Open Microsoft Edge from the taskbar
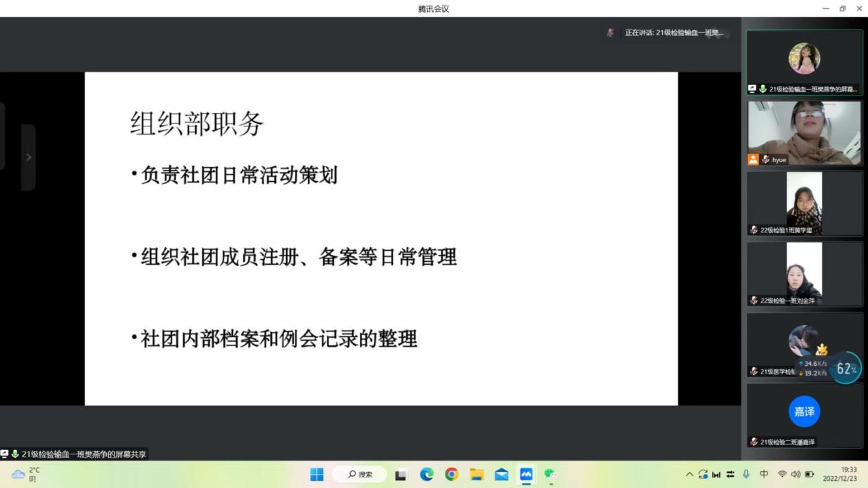Viewport: 868px width, 488px height. click(427, 475)
